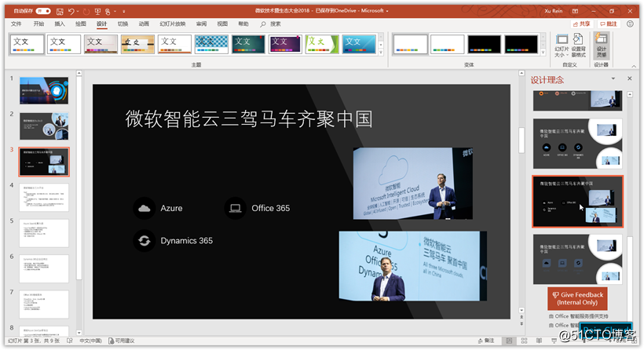Click the Xu Rein account name

pyautogui.click(x=553, y=11)
